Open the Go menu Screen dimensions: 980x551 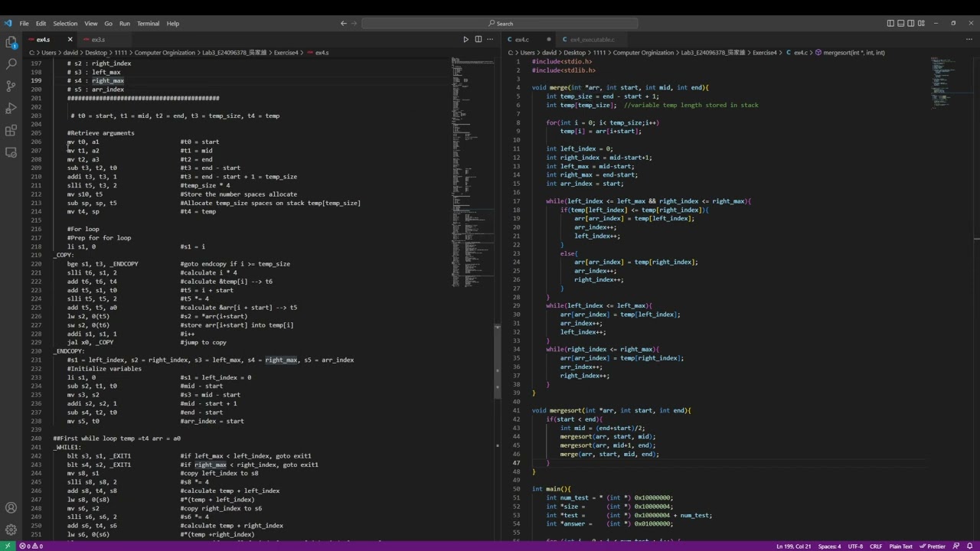pos(108,24)
